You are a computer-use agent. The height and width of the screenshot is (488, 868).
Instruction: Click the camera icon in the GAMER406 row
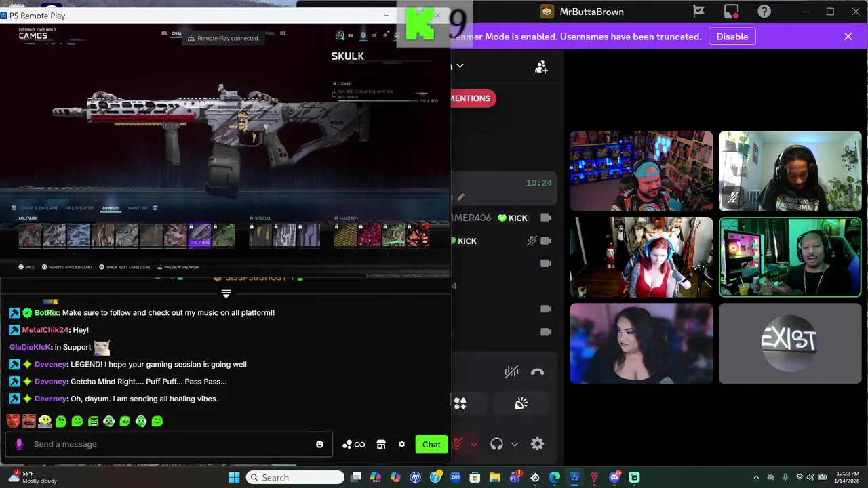coord(546,218)
